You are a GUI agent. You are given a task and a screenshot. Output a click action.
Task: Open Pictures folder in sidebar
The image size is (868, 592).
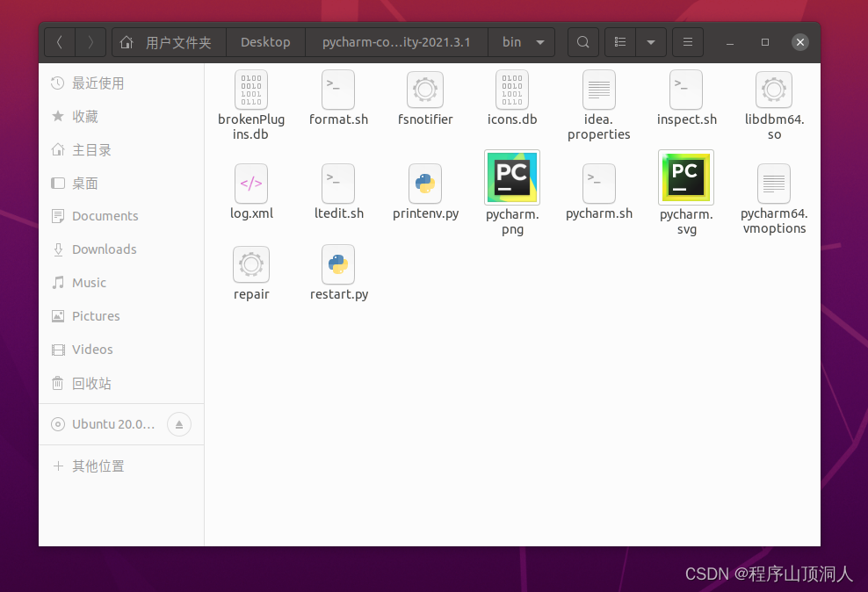[x=121, y=316]
